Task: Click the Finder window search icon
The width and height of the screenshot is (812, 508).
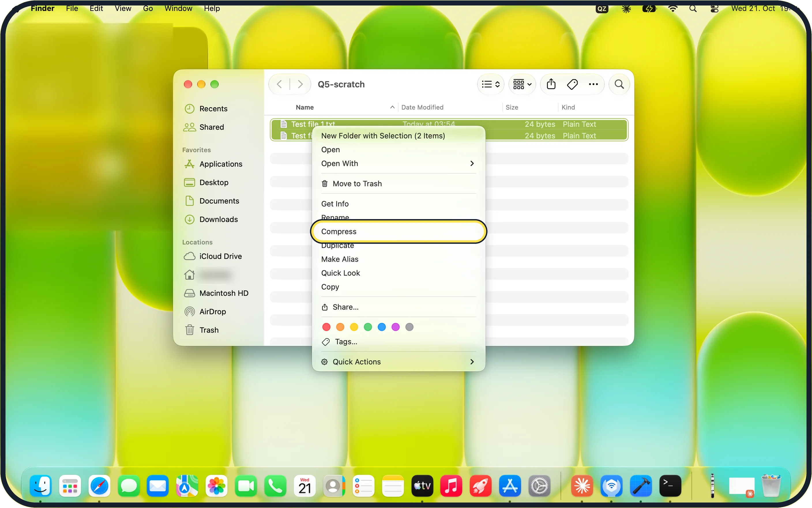Action: (619, 84)
